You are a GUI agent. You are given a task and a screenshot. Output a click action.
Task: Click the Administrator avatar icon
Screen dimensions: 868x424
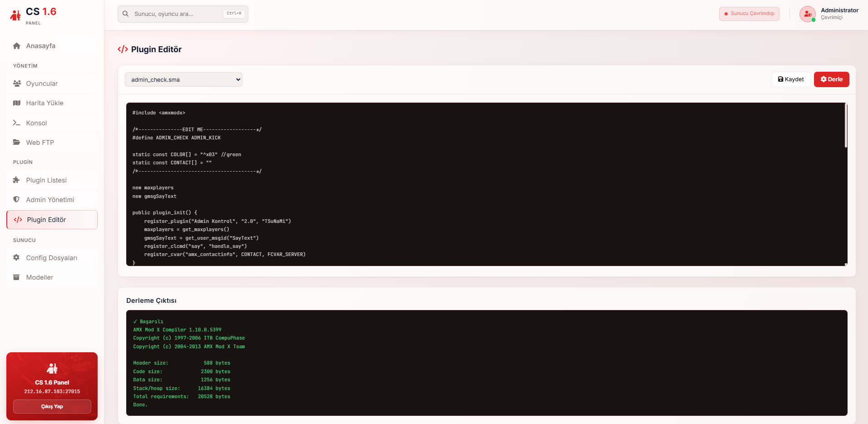tap(807, 14)
